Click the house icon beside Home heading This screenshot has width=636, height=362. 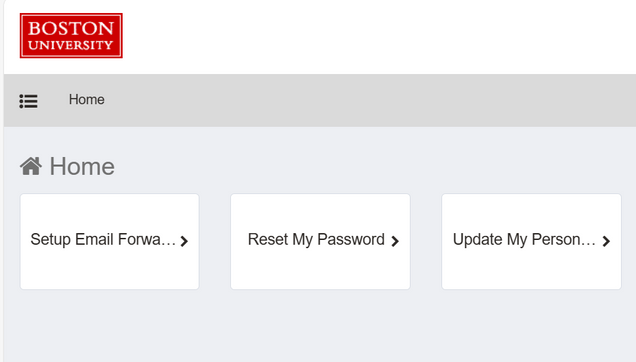[31, 166]
